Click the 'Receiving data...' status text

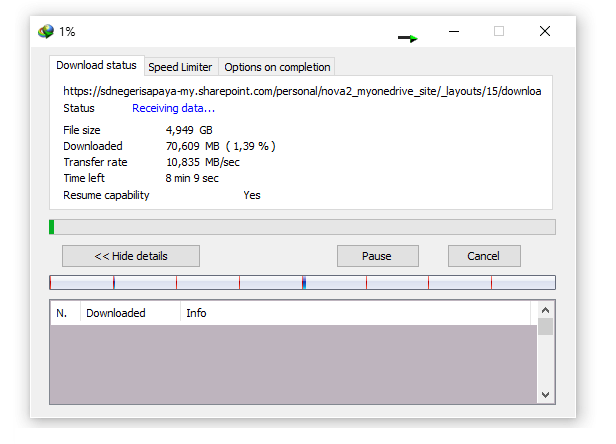point(173,108)
